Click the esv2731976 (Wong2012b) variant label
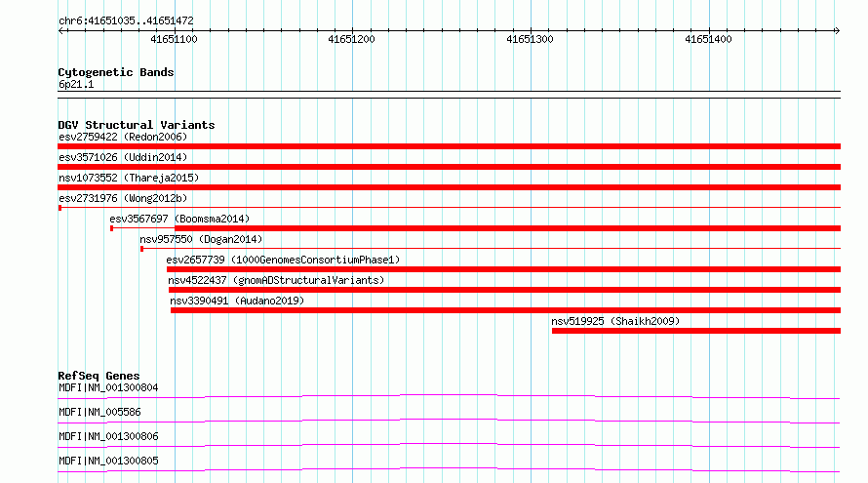Screen dimensions: 868x483 (x=123, y=198)
